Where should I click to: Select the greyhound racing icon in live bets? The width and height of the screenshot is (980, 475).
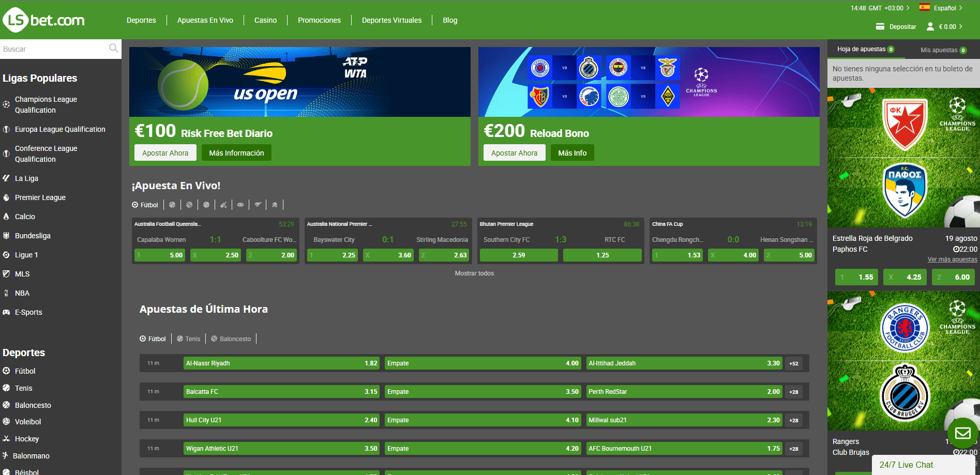click(258, 205)
